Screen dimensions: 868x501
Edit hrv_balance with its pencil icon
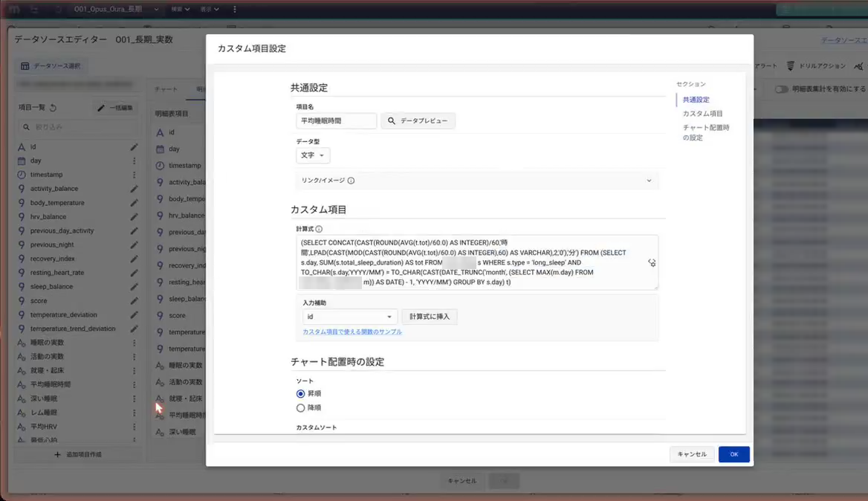click(x=134, y=216)
